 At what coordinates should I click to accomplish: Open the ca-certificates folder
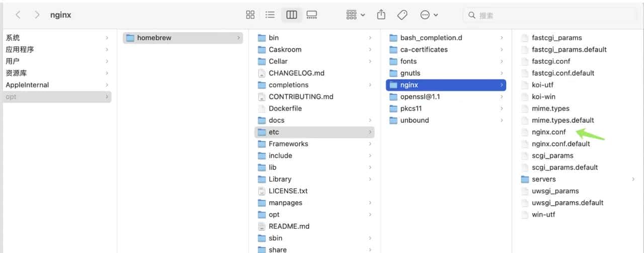point(424,49)
